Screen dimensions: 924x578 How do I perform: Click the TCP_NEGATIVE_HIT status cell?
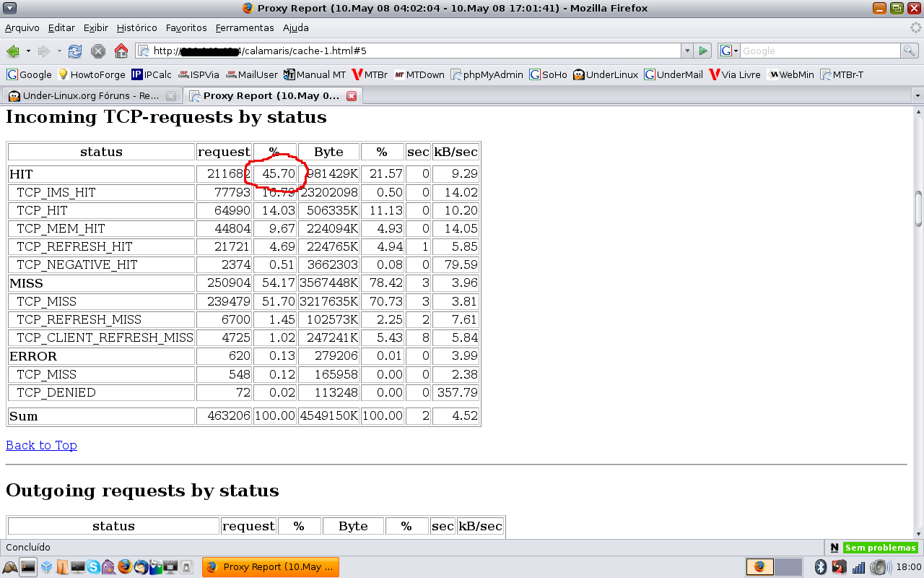[x=101, y=264]
